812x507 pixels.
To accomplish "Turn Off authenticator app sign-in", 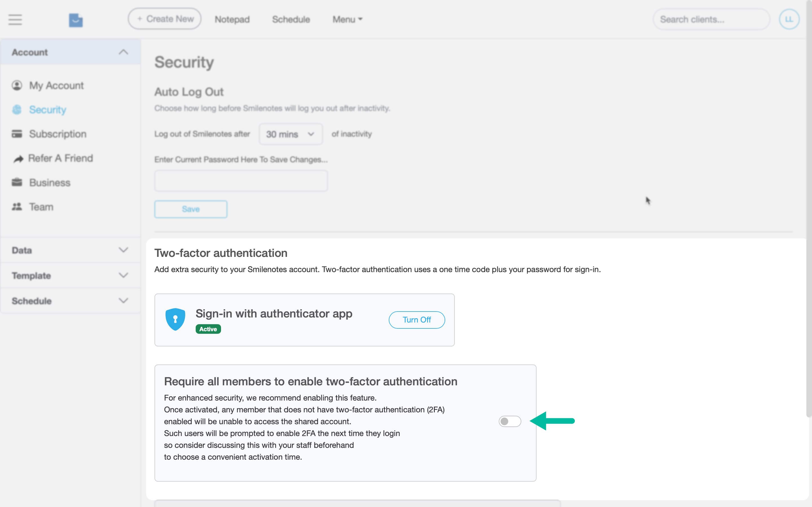I will pyautogui.click(x=417, y=320).
